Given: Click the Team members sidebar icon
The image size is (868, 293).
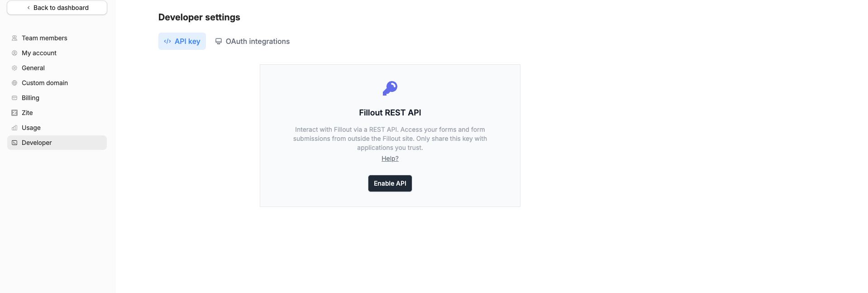Looking at the screenshot, I should (14, 38).
